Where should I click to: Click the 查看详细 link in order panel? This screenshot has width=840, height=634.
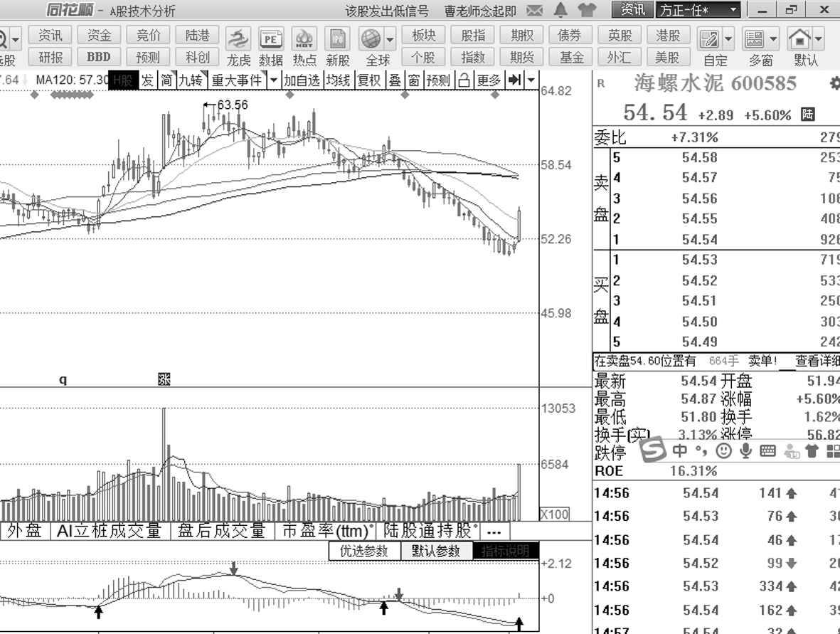817,361
